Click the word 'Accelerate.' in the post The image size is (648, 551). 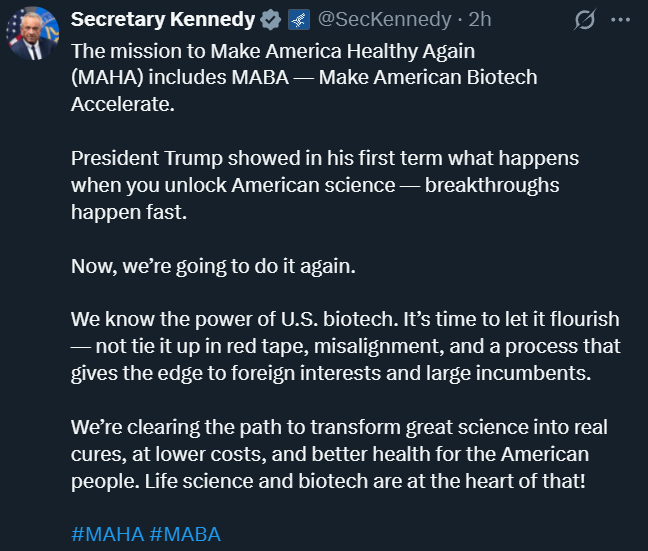(x=123, y=104)
